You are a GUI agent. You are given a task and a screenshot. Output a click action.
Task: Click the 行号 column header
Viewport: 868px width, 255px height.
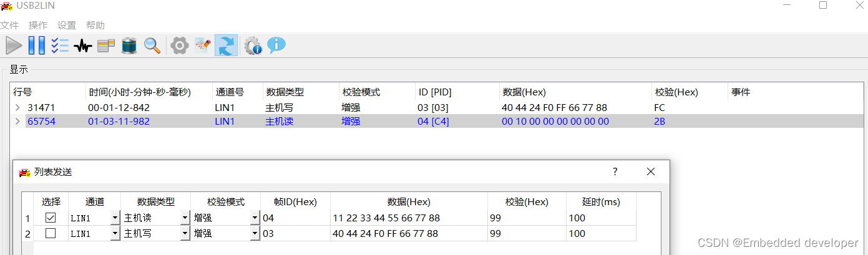[x=48, y=92]
